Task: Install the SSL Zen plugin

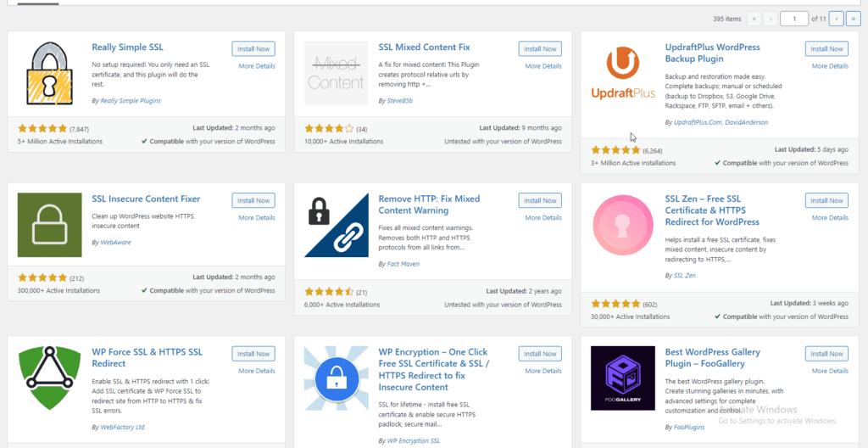Action: [827, 201]
